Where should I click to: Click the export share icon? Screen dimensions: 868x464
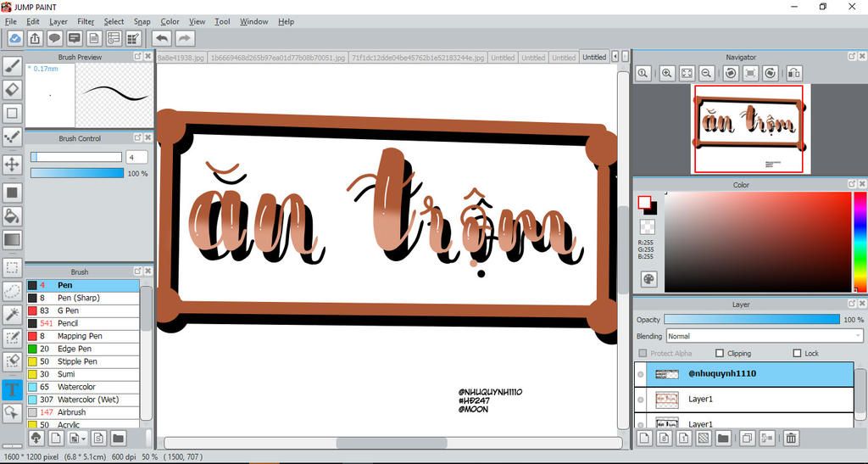tap(35, 38)
